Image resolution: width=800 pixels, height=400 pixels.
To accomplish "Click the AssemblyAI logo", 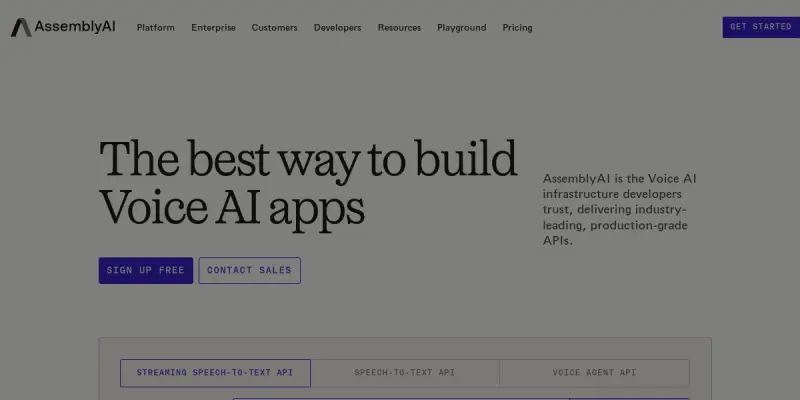I will pyautogui.click(x=63, y=27).
